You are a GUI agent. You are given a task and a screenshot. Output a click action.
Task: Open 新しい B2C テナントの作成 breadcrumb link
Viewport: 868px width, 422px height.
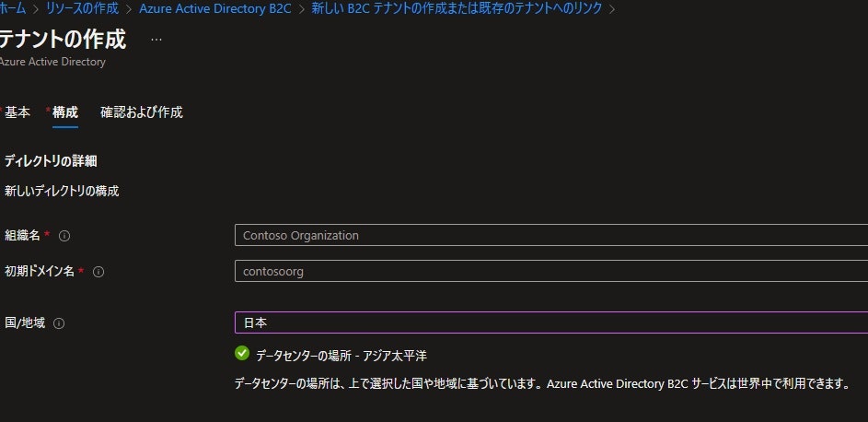pyautogui.click(x=457, y=9)
